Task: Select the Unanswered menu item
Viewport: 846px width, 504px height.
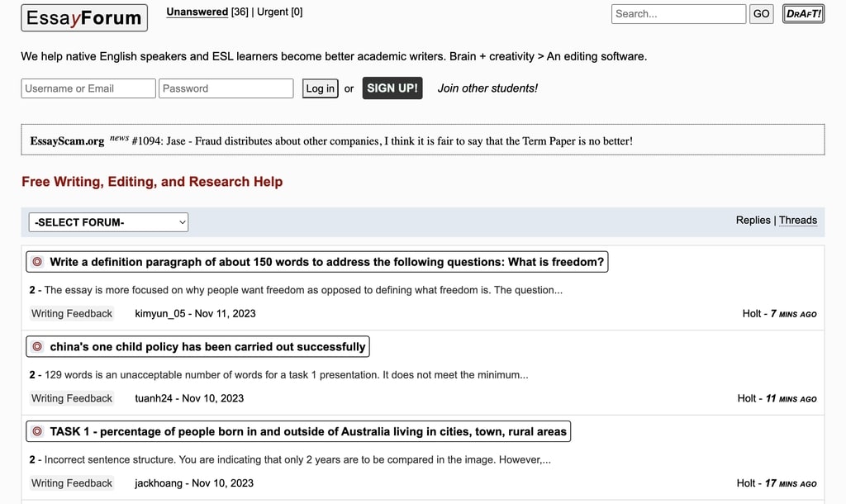Action: point(196,12)
